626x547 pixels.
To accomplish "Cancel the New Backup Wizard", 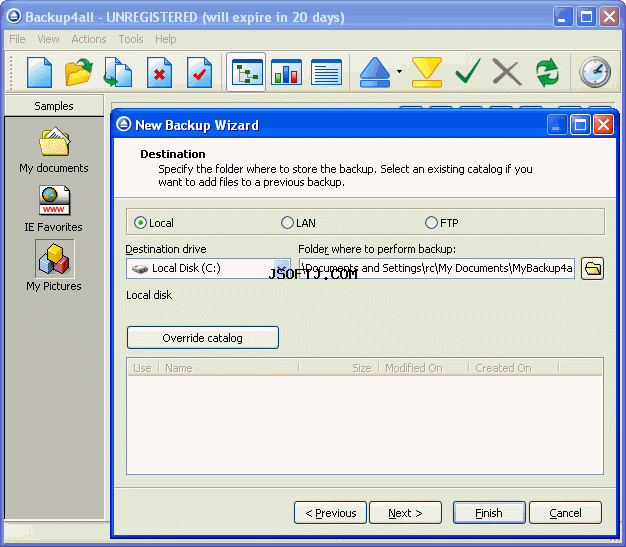I will tap(565, 513).
